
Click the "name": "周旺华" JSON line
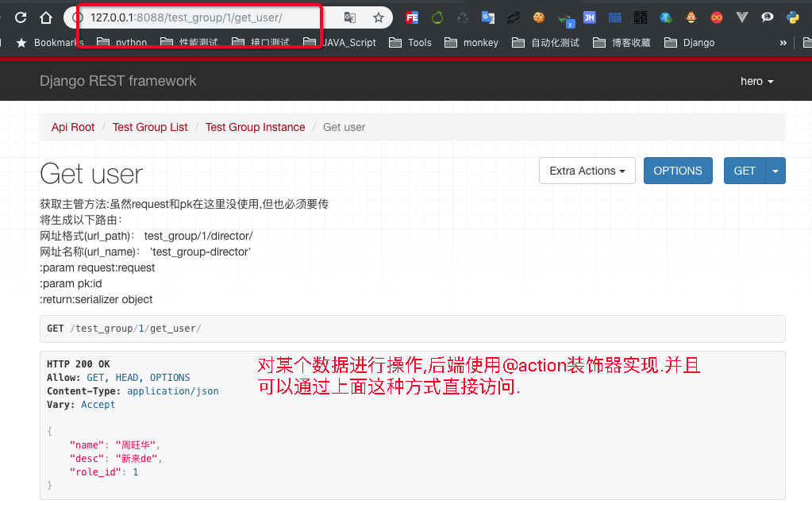pos(114,444)
